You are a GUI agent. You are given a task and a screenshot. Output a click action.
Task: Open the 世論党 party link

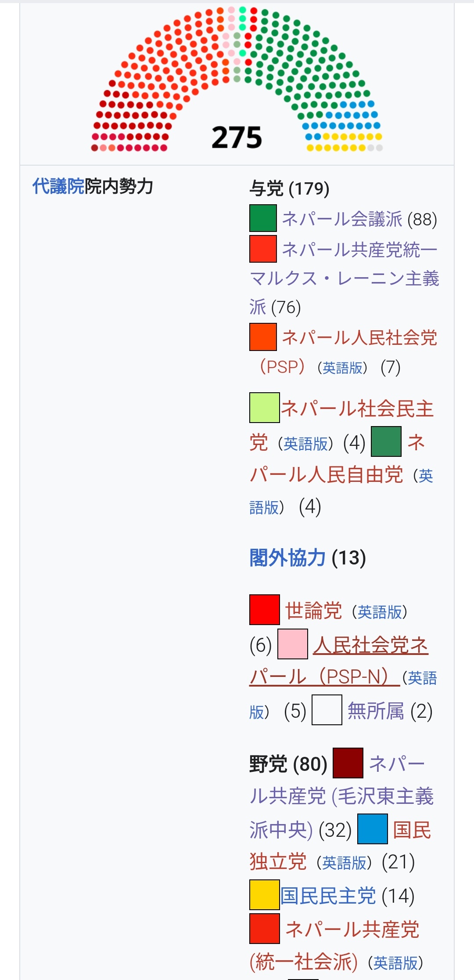313,611
